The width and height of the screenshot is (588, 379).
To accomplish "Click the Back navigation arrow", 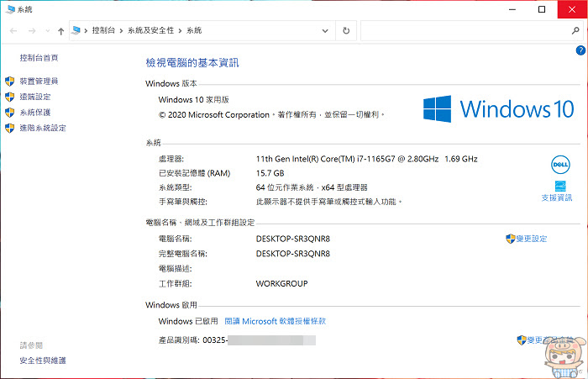I will tap(13, 31).
